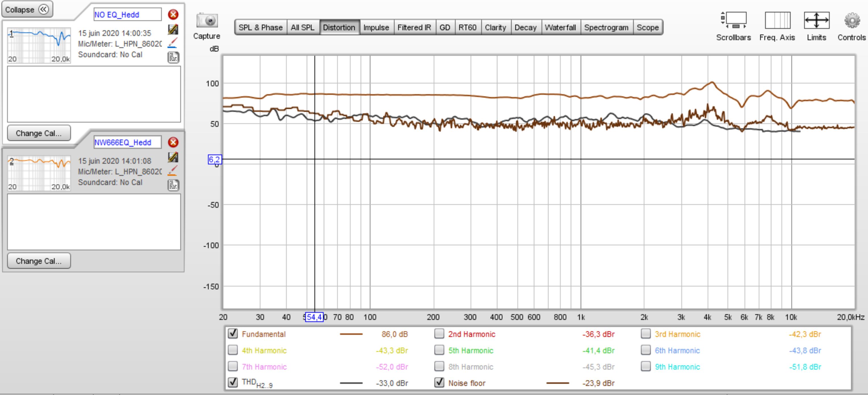Image resolution: width=868 pixels, height=395 pixels.
Task: Click the Freq. Axis icon
Action: (777, 20)
